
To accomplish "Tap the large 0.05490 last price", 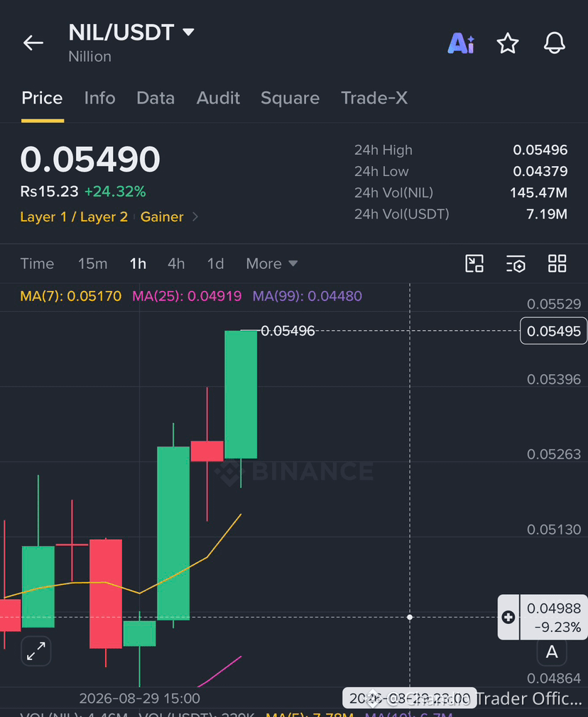I will tap(90, 159).
